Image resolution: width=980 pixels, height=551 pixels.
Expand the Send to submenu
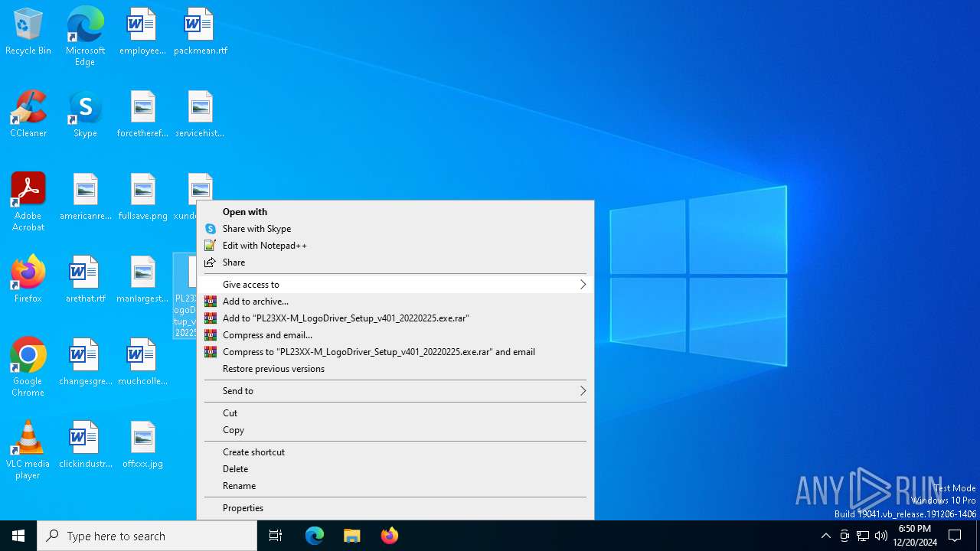(396, 391)
